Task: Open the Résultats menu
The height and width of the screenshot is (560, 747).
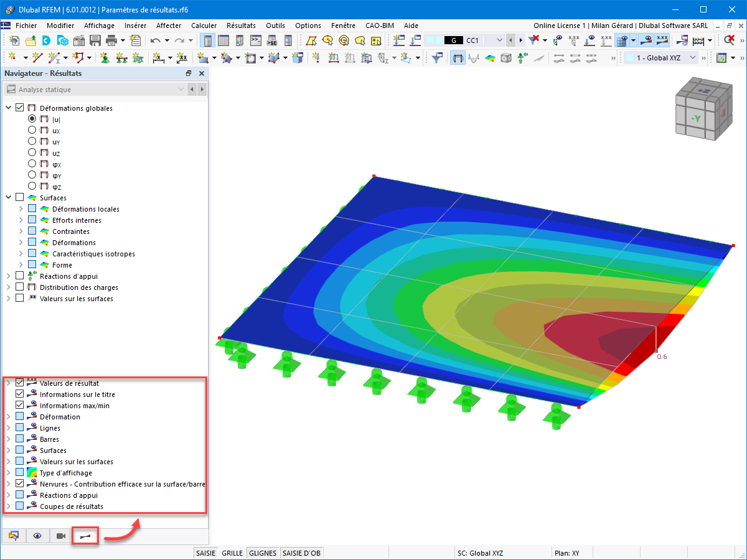Action: [x=241, y=26]
